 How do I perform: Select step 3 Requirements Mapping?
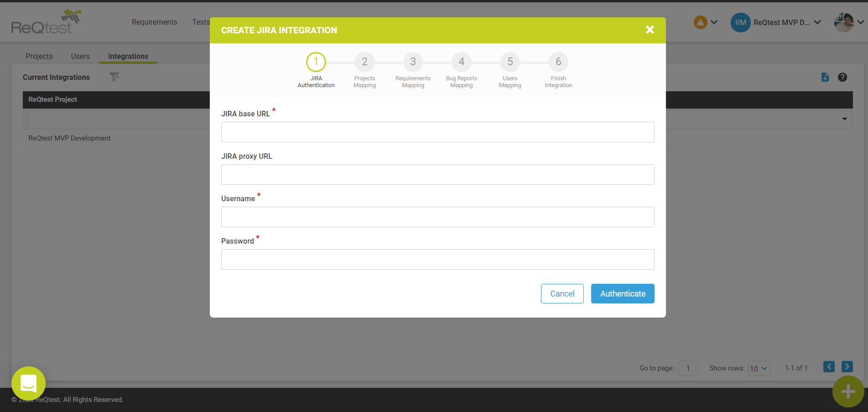(x=413, y=62)
